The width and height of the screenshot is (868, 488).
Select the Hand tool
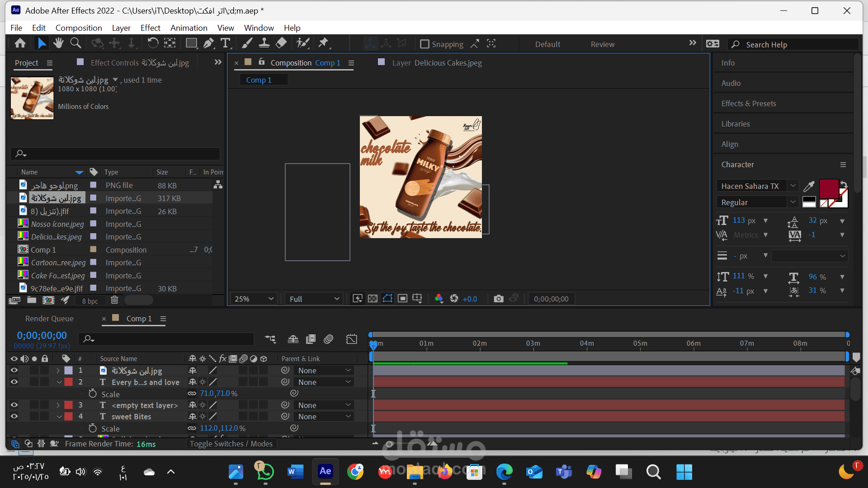(x=58, y=43)
